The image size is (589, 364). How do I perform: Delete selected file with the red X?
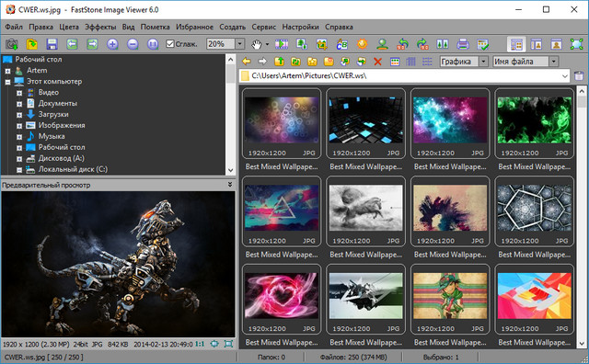377,62
